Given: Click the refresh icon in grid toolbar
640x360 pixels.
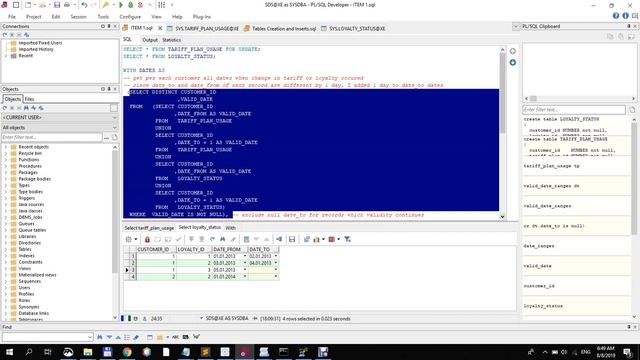Looking at the screenshot, I should pos(212,240).
